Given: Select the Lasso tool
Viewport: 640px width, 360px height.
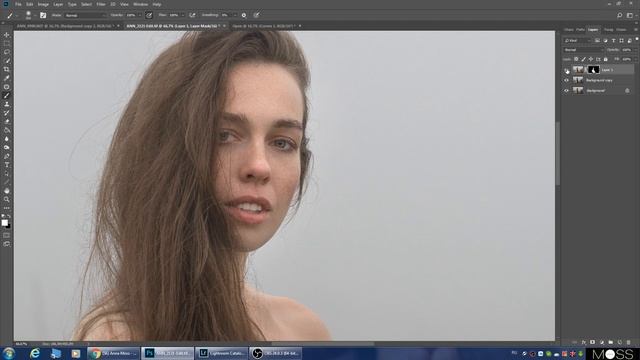Looking at the screenshot, I should point(7,52).
